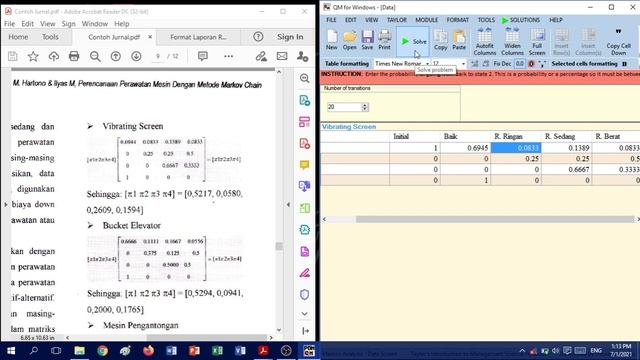Screen dimensions: 640x360
Task: Open Excel from Windows taskbar
Action: 217,351
